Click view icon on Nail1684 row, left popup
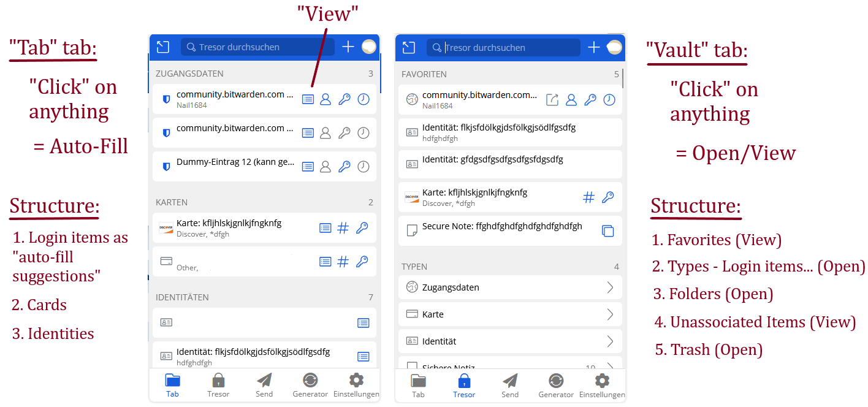This screenshot has height=407, width=868. point(308,99)
